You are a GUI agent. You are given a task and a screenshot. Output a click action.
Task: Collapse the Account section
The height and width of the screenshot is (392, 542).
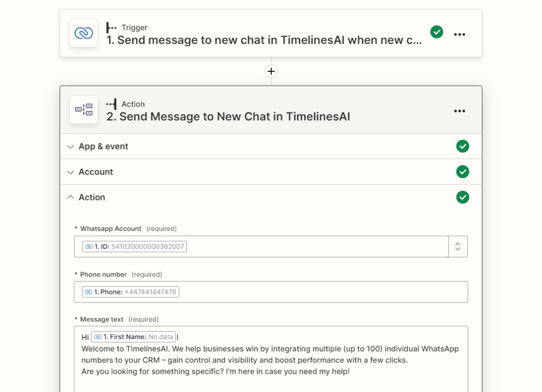(x=70, y=171)
